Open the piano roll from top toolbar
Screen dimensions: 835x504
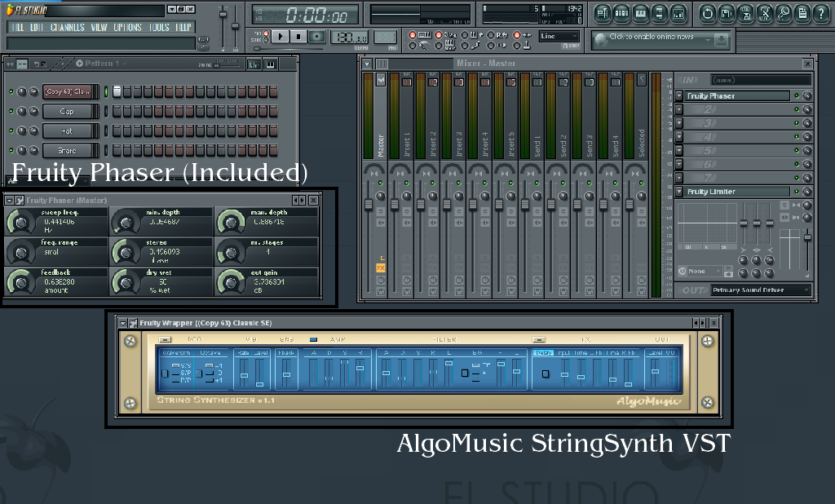[641, 13]
